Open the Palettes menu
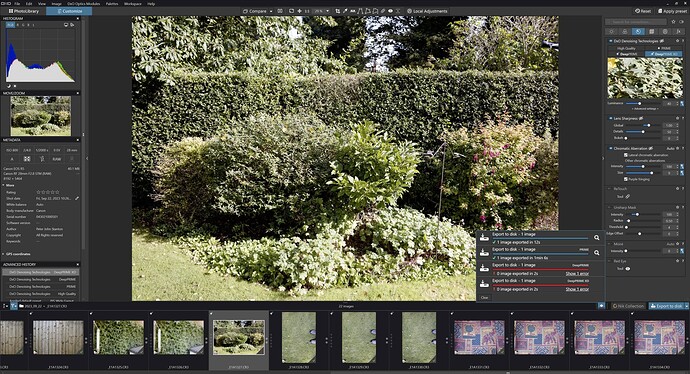This screenshot has height=374, width=690. (x=112, y=4)
